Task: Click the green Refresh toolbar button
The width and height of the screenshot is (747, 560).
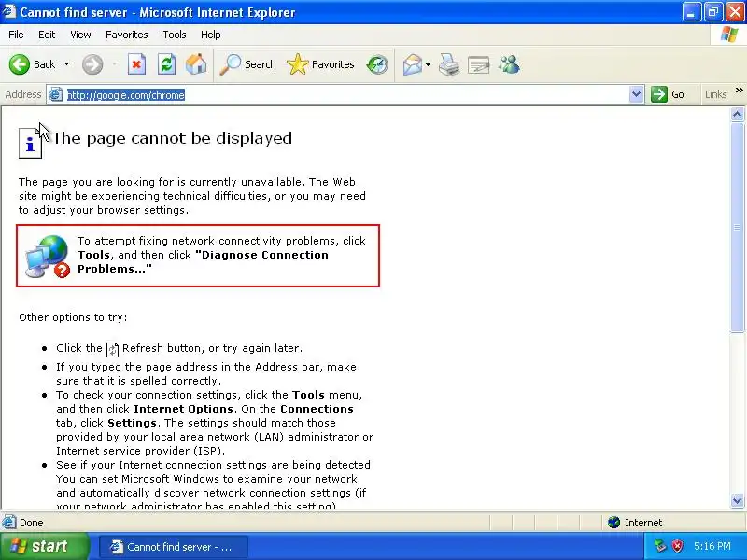Action: pos(167,64)
